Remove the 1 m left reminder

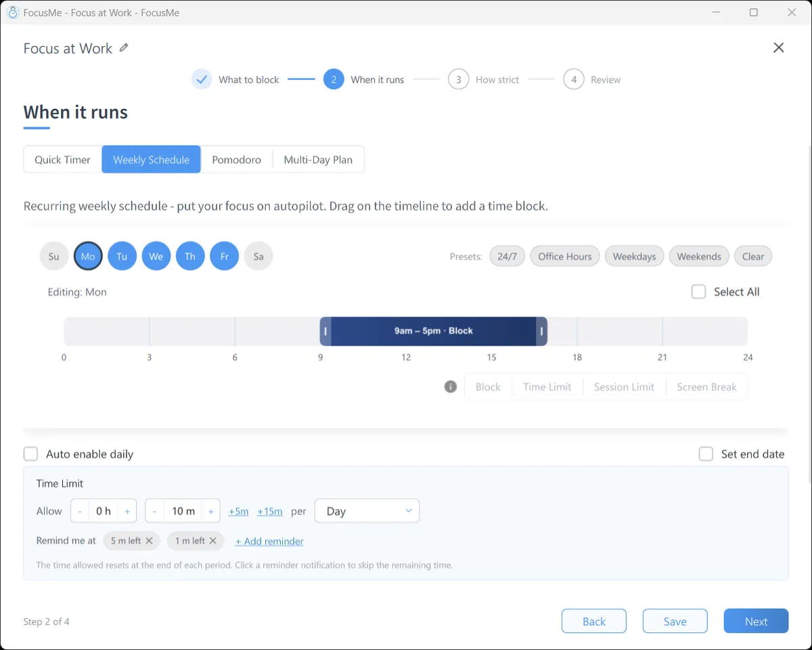coord(212,540)
